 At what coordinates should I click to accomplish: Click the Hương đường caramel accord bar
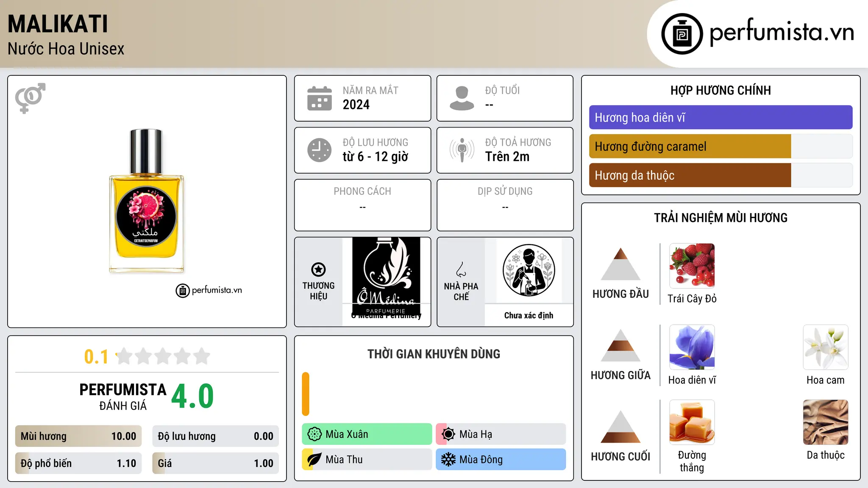coord(721,146)
